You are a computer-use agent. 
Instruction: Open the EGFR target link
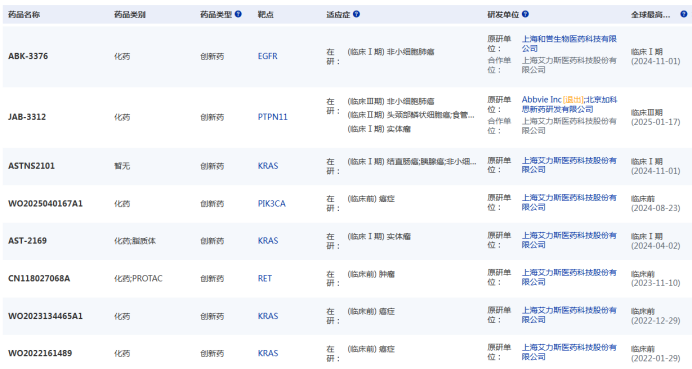pos(267,56)
